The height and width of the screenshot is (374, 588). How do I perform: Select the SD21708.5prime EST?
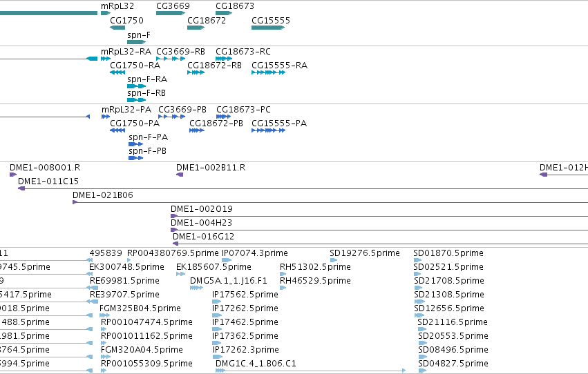click(x=418, y=288)
